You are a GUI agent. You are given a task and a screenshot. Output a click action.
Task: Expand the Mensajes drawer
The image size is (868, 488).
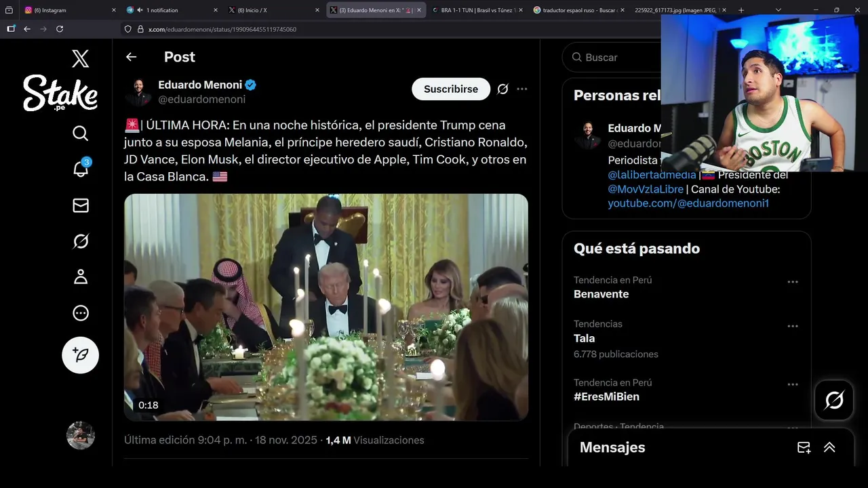tap(829, 447)
